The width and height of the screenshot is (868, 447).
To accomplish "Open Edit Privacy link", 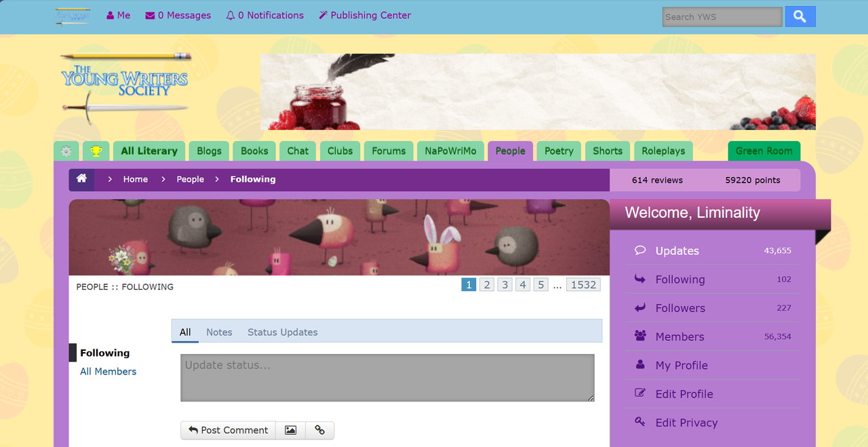I will 686,422.
